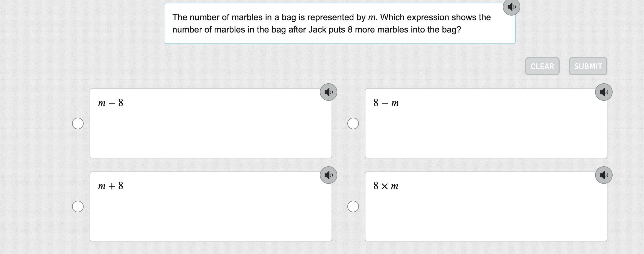
Task: Play audio for the 8 × m answer
Action: 604,175
